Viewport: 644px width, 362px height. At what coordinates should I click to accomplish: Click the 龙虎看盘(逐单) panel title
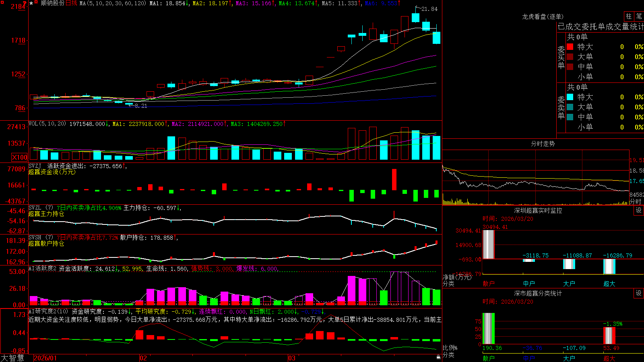click(543, 16)
